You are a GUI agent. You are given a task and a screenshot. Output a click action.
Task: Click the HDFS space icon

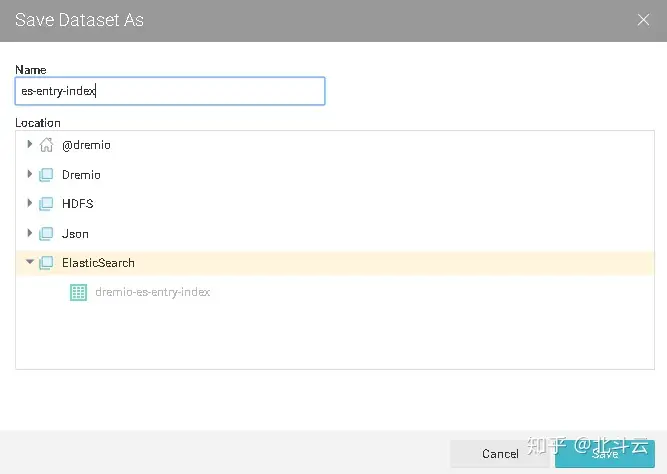point(46,204)
